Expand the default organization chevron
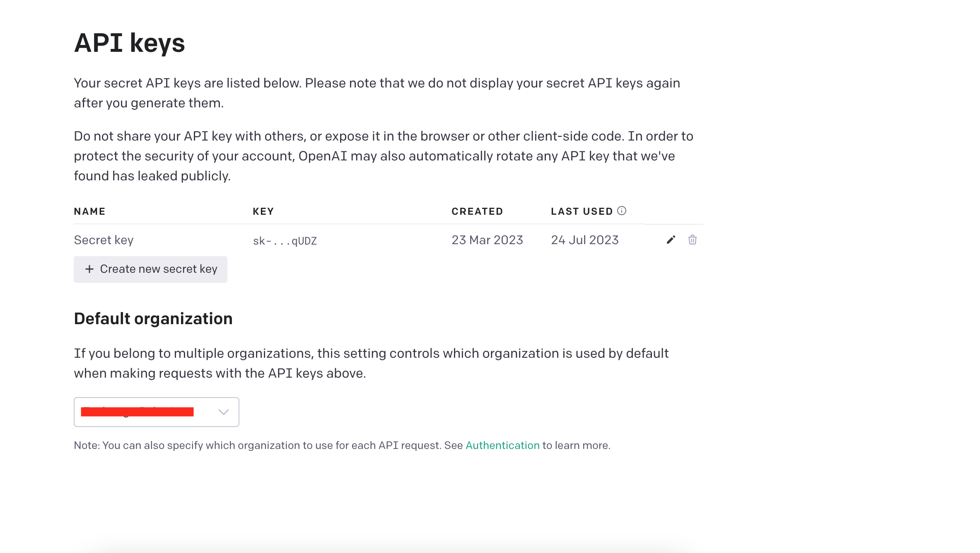 point(224,412)
